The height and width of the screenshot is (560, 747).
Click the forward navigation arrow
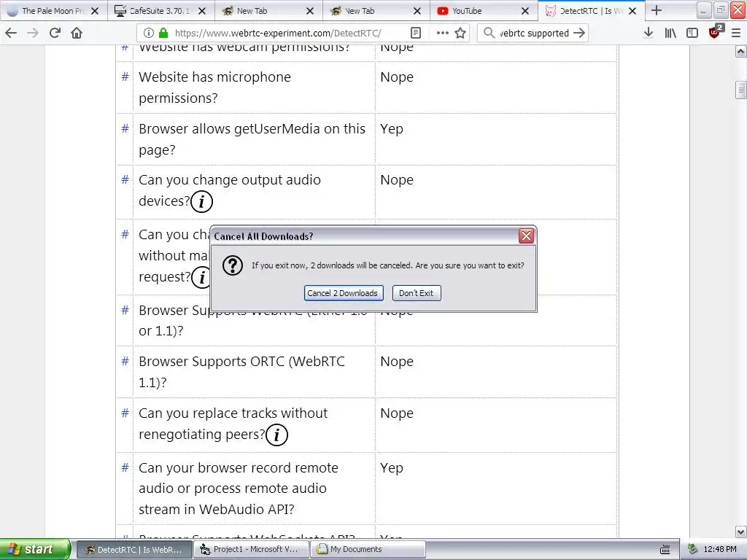(32, 33)
